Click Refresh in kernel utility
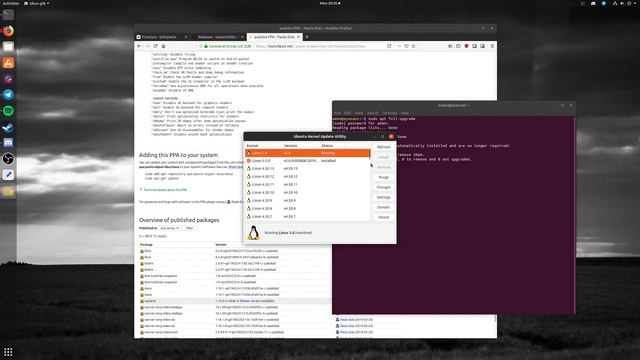 click(x=384, y=147)
